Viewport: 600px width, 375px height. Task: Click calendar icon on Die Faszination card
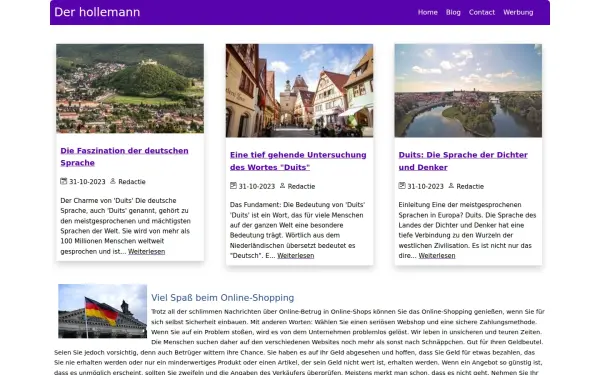(64, 181)
